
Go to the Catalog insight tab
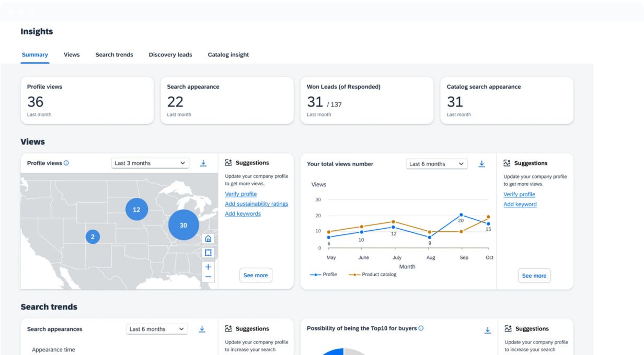tap(228, 55)
